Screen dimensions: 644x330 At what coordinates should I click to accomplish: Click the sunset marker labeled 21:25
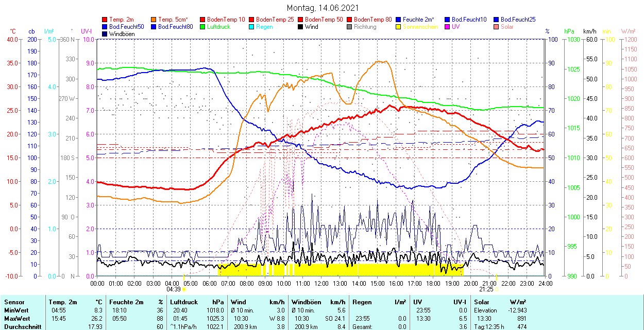click(496, 289)
